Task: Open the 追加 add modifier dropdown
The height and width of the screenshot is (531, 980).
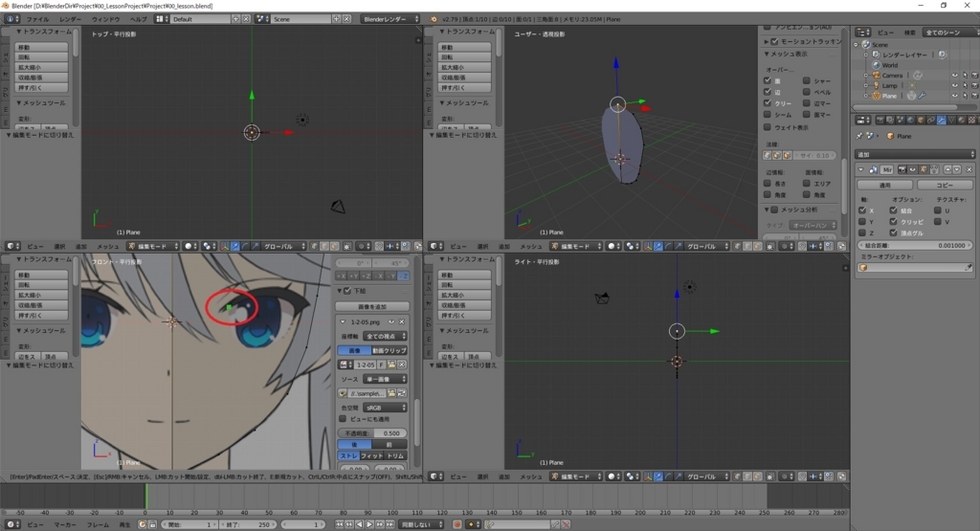Action: click(x=913, y=154)
